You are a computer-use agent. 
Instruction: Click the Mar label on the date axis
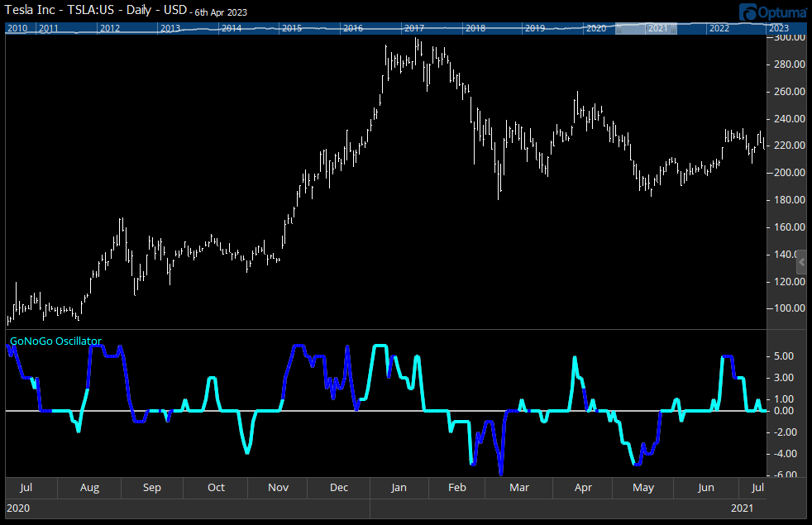coord(519,488)
